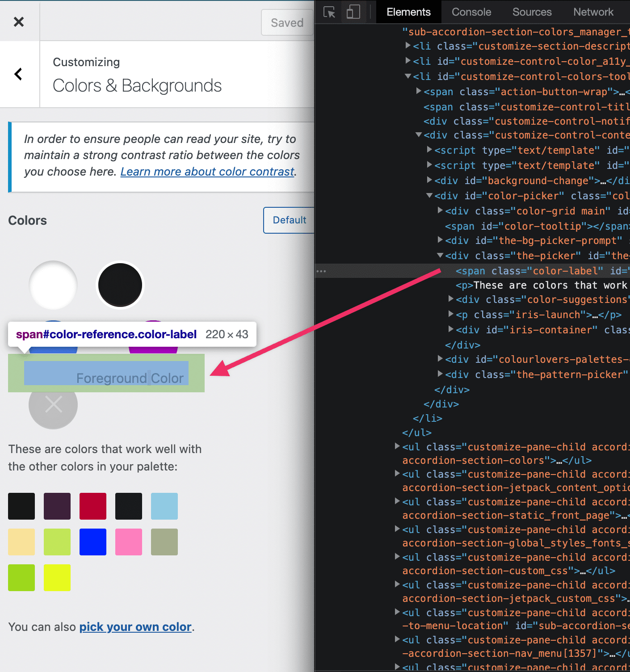Select the black color circle
Image resolution: width=630 pixels, height=672 pixels.
120,285
